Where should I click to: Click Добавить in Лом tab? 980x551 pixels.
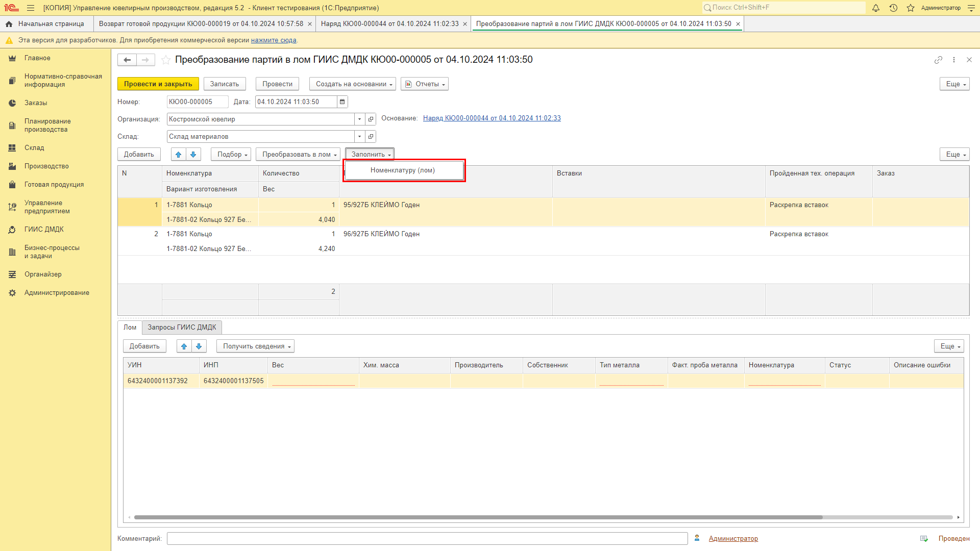pyautogui.click(x=144, y=346)
